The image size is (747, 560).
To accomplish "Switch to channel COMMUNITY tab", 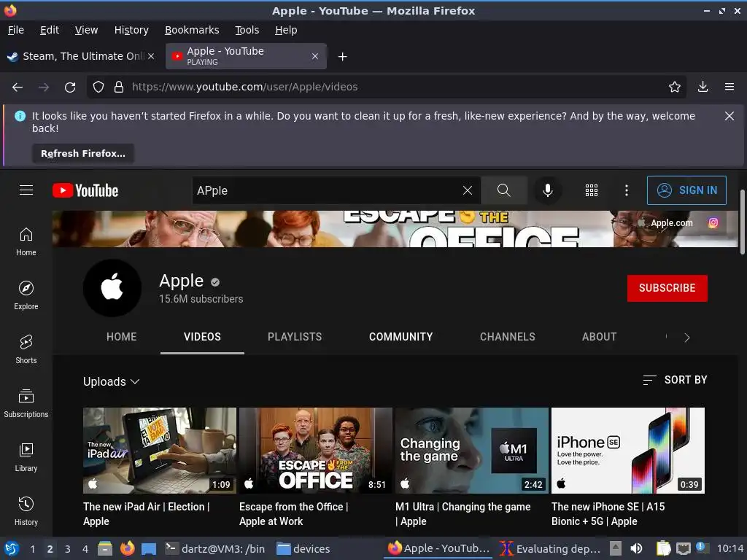I will [x=401, y=337].
